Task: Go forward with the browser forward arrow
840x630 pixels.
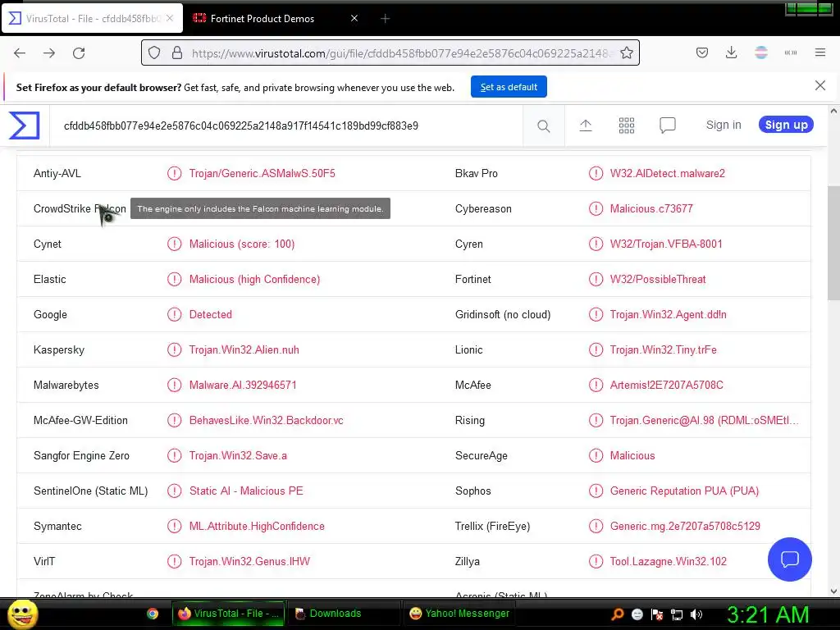Action: tap(49, 53)
